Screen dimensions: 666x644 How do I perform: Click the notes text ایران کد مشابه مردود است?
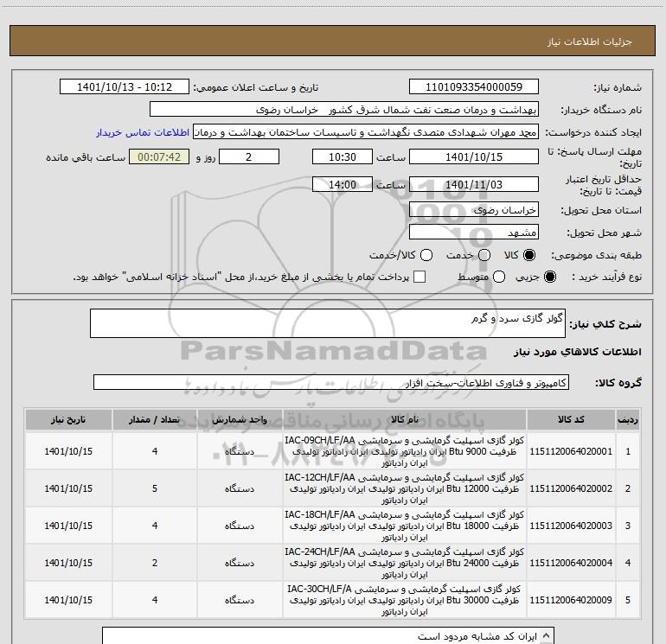[x=477, y=636]
